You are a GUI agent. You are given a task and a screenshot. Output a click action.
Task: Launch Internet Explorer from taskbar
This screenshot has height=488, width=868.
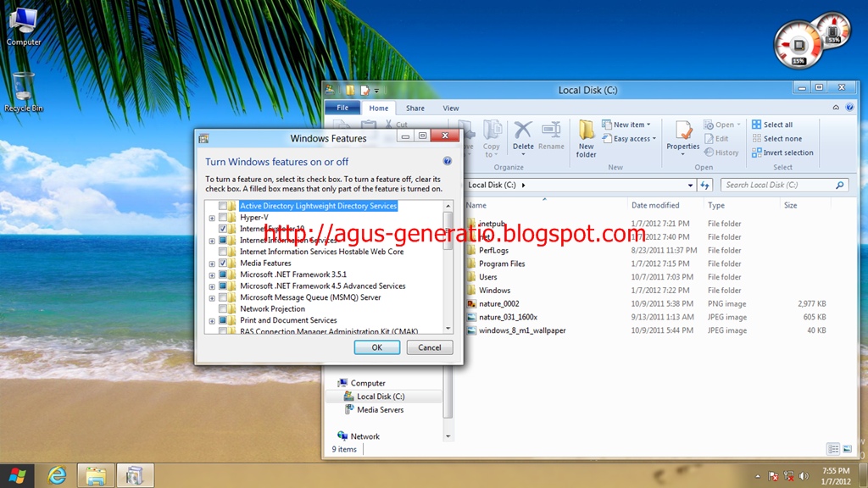[57, 475]
